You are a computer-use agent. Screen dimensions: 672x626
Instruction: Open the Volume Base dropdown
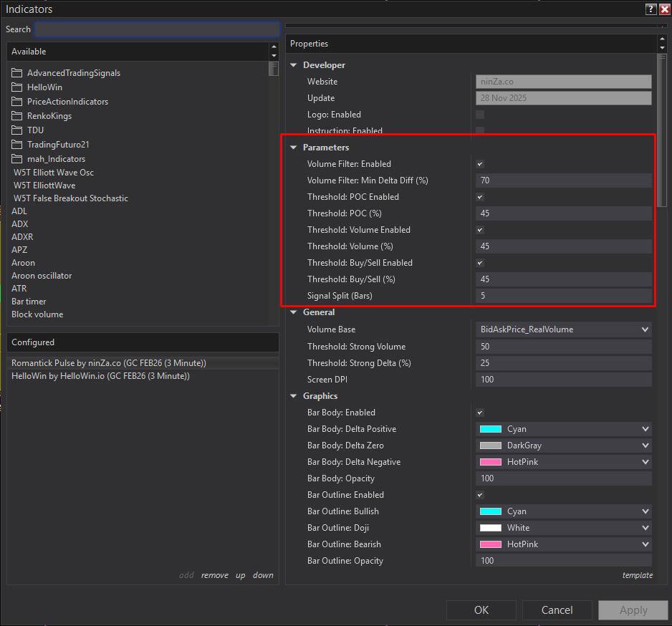tap(563, 329)
